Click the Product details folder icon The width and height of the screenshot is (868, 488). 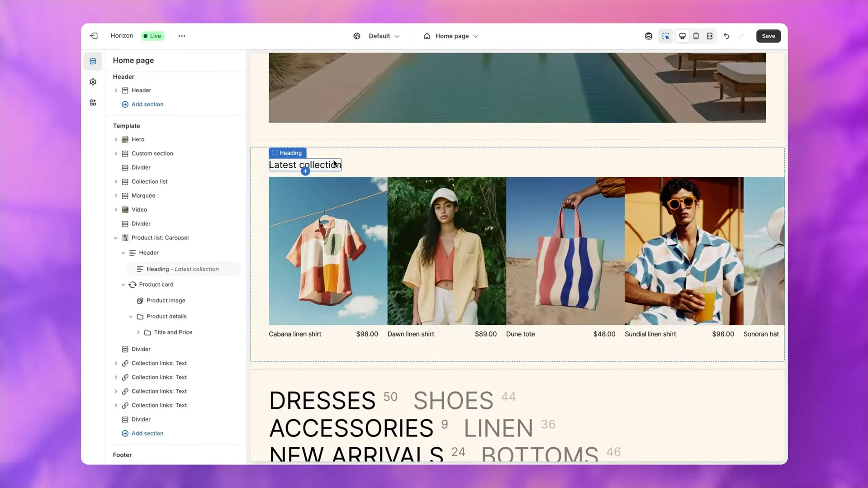(x=140, y=316)
